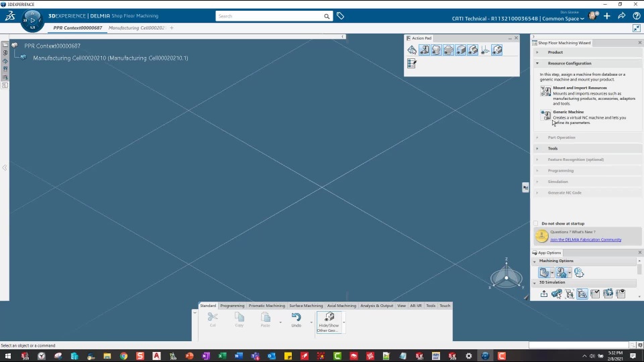The width and height of the screenshot is (644, 362).
Task: Open dropdown arrow of first Machining Options icon
Action: pyautogui.click(x=552, y=273)
